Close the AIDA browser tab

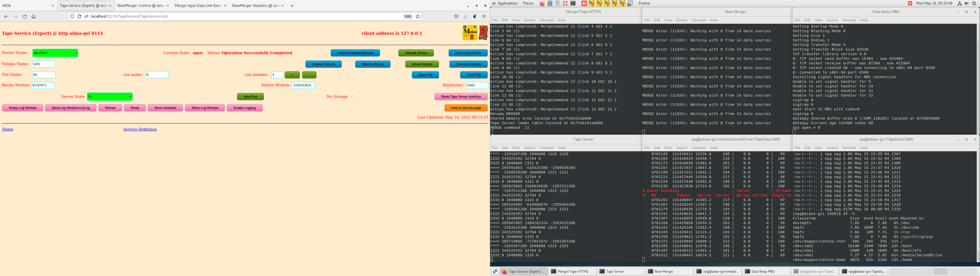point(53,6)
